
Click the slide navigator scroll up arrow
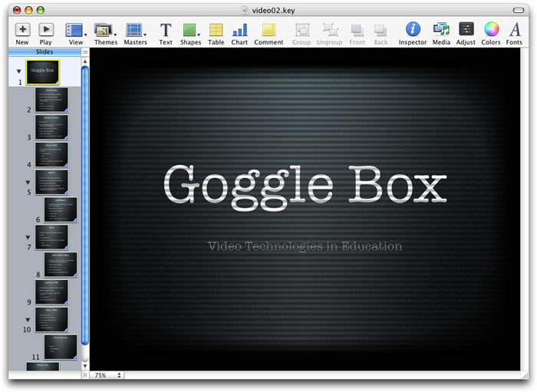85,61
